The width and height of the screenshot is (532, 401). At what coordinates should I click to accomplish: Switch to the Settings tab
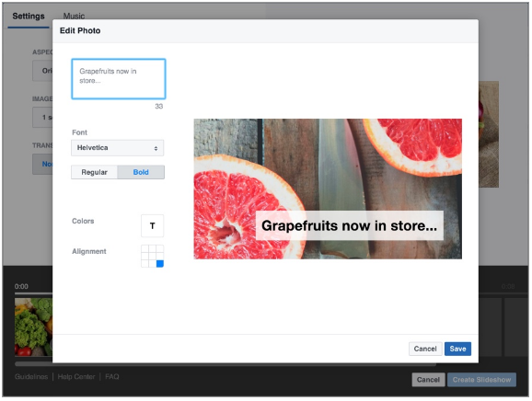coord(29,16)
